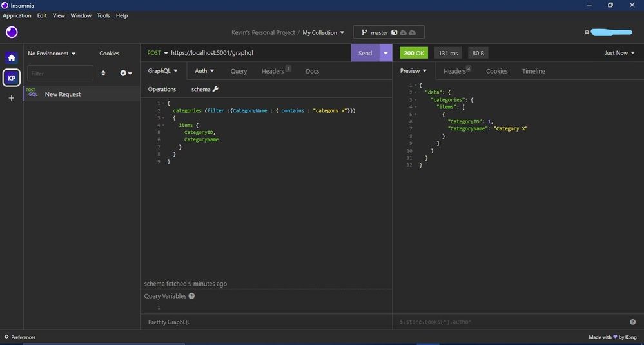Screen dimensions: 644x345
Task: Click the Query Variables help icon
Action: point(191,296)
